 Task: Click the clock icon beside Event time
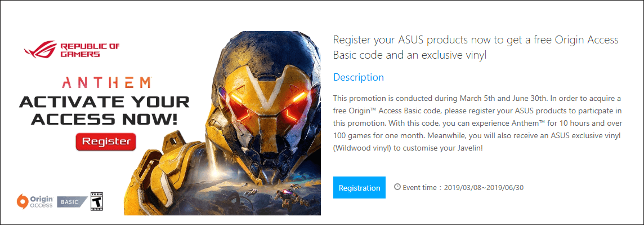[x=397, y=187]
